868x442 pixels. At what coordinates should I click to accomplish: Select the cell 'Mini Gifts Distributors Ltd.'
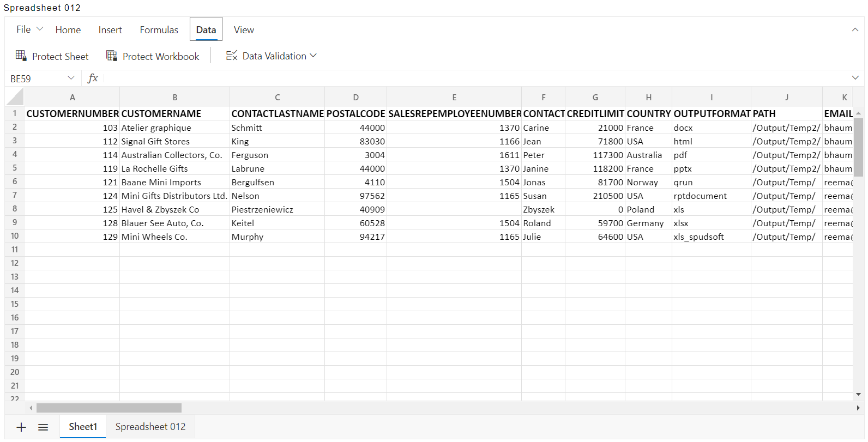coord(174,196)
